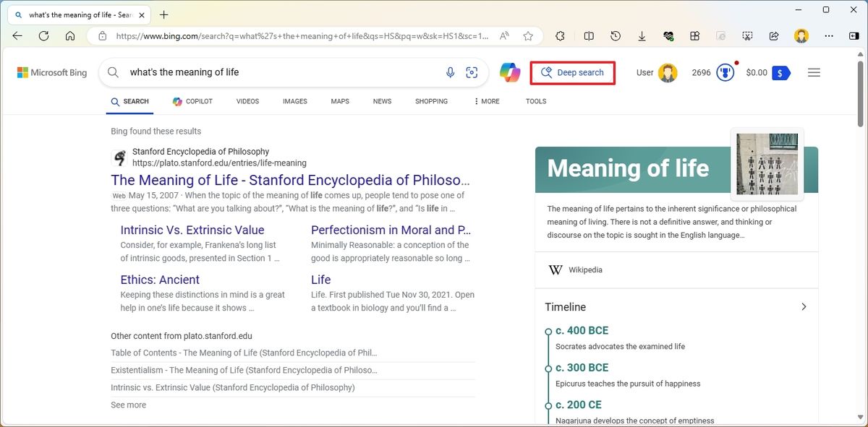Open browsing history from the clock icon
The image size is (868, 427).
point(615,35)
